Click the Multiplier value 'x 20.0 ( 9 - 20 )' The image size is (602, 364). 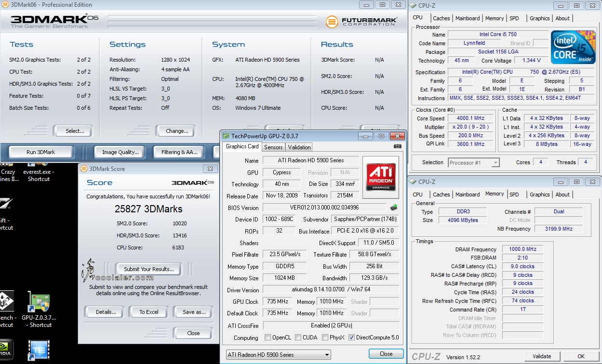471,127
